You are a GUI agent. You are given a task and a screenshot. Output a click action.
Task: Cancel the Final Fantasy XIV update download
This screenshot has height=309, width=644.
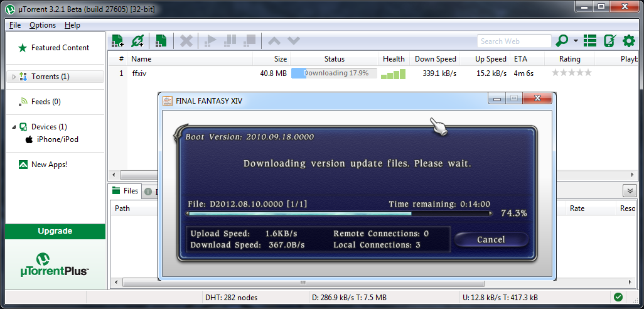(x=491, y=239)
